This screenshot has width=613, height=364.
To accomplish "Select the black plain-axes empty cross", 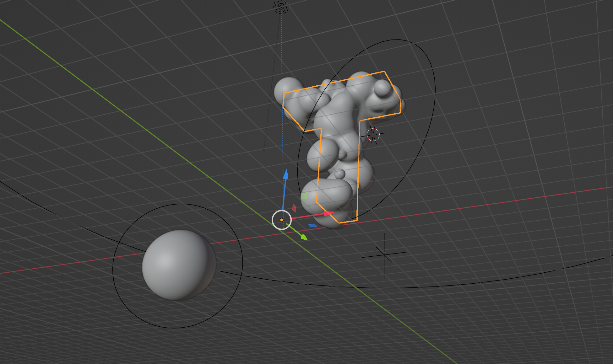I will pos(384,255).
